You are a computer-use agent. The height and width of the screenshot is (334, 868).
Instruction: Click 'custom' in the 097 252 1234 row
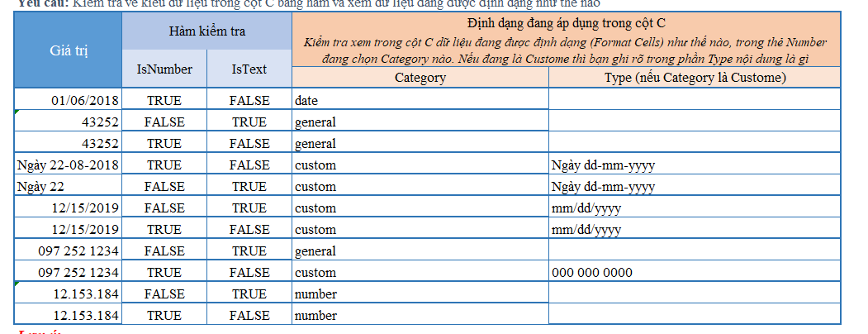[x=420, y=272]
